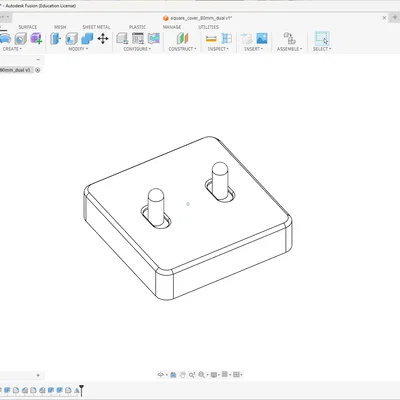
Task: Open Display Settings monitor icon
Action: (214, 375)
